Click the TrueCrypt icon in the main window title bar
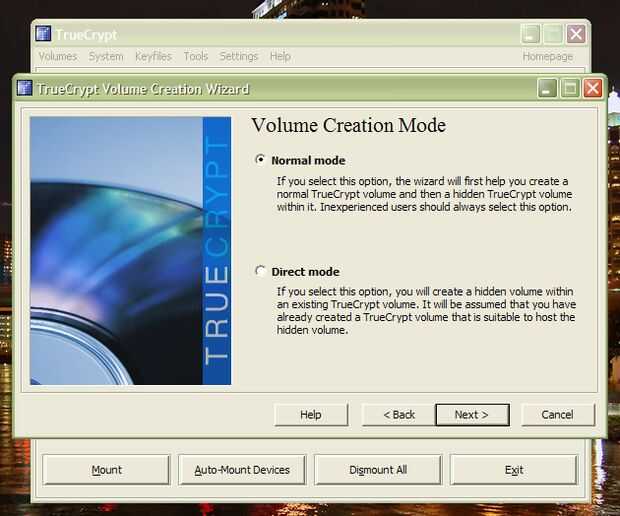The image size is (620, 516). coord(43,34)
